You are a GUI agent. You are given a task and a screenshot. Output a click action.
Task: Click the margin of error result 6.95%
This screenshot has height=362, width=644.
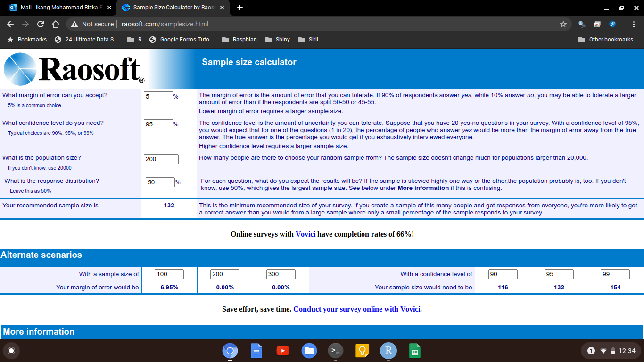tap(169, 288)
